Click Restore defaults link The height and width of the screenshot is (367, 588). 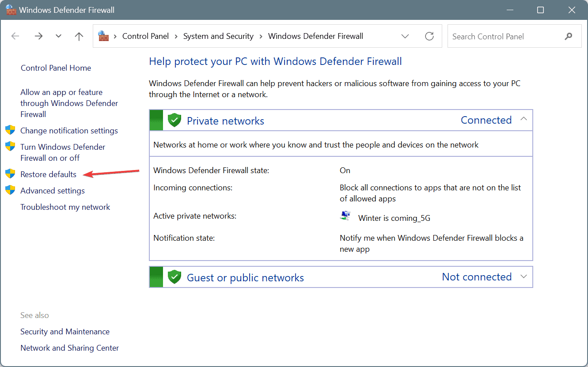48,174
